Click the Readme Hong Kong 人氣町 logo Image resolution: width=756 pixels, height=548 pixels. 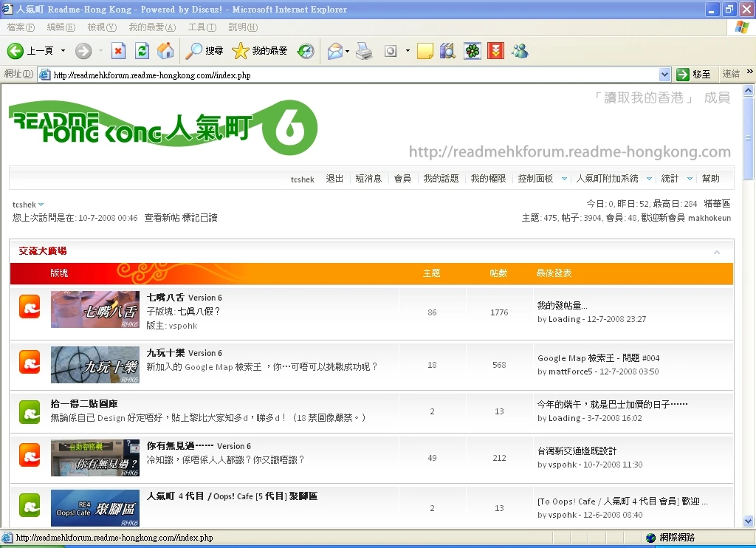click(x=163, y=127)
